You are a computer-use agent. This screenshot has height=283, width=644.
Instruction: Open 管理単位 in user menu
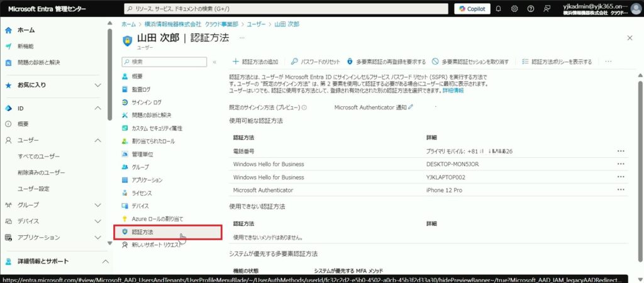coord(143,155)
